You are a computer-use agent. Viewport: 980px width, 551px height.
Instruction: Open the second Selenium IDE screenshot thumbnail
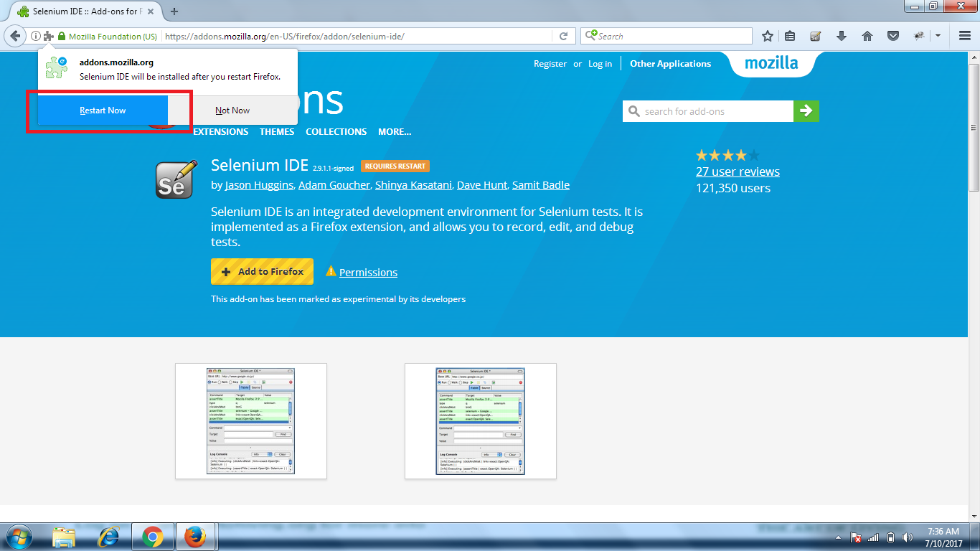pos(481,421)
